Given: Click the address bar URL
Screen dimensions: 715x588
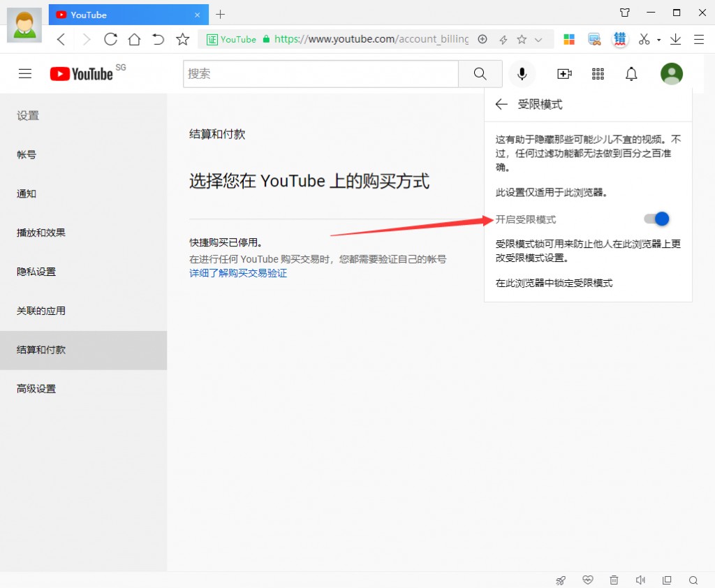Looking at the screenshot, I should [x=371, y=39].
